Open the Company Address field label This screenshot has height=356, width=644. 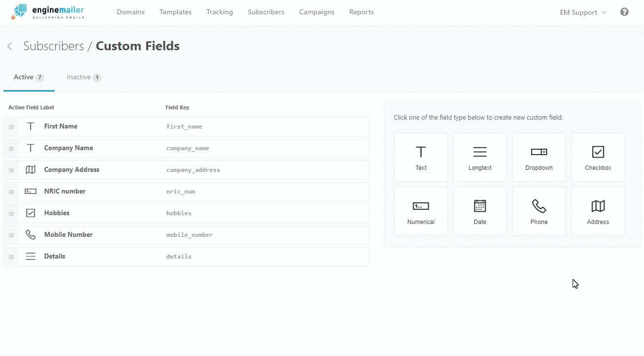click(x=72, y=170)
